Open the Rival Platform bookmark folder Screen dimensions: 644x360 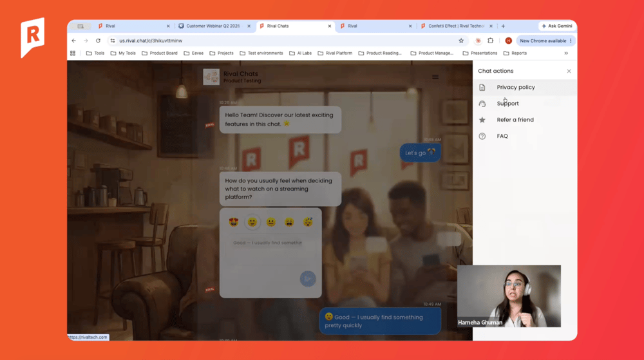tap(335, 53)
